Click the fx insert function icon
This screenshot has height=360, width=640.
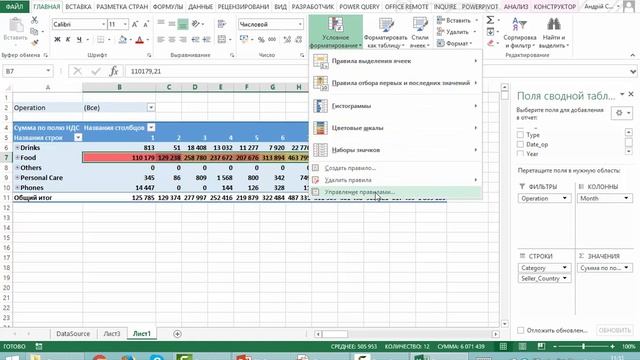[x=113, y=71]
